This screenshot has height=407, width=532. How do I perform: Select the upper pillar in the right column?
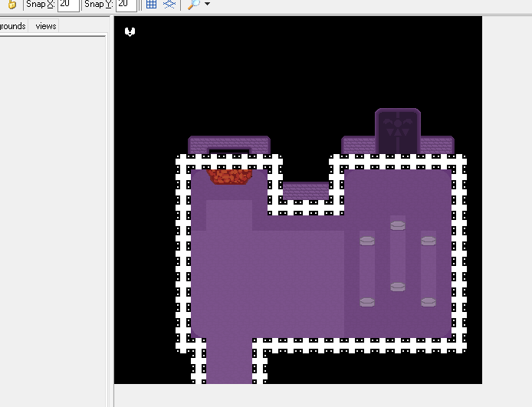(429, 241)
